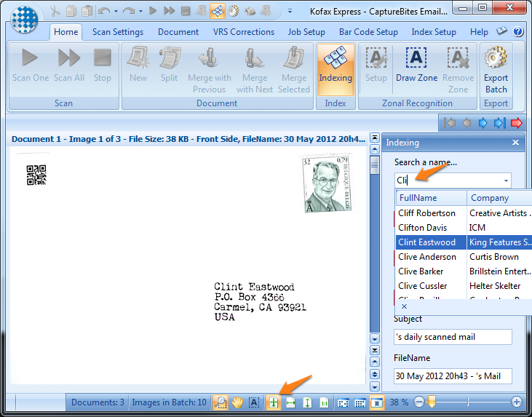This screenshot has height=417, width=532.
Task: Click the New document button
Action: pyautogui.click(x=138, y=65)
